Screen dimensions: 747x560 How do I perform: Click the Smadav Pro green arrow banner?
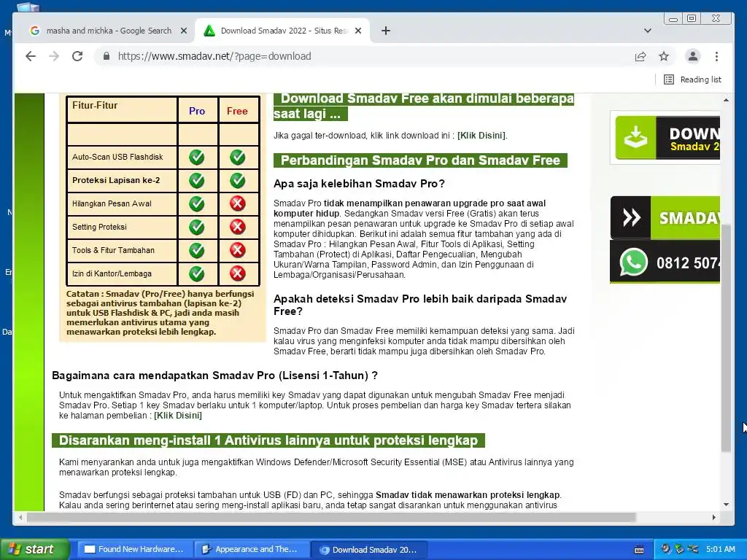point(665,217)
